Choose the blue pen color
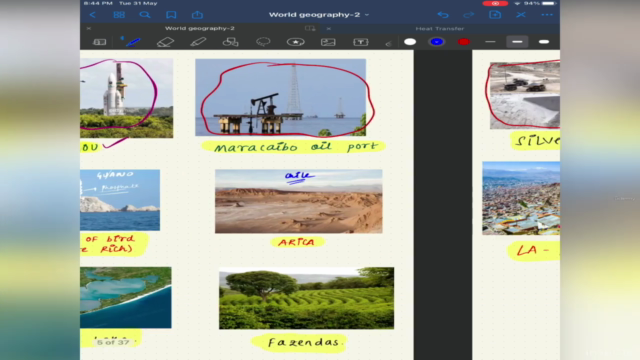This screenshot has width=640, height=360. pyautogui.click(x=437, y=42)
